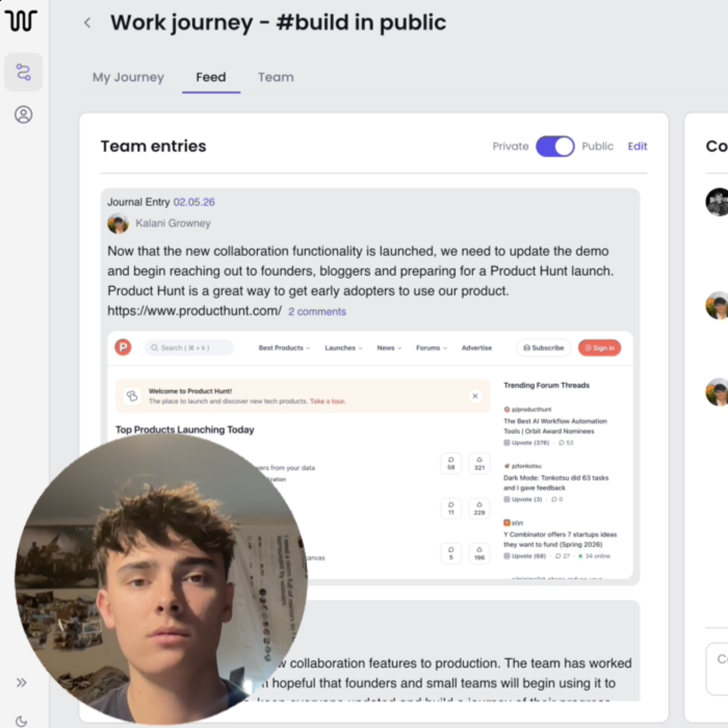This screenshot has height=728, width=728.
Task: Click the Product Hunt search field
Action: coord(189,348)
